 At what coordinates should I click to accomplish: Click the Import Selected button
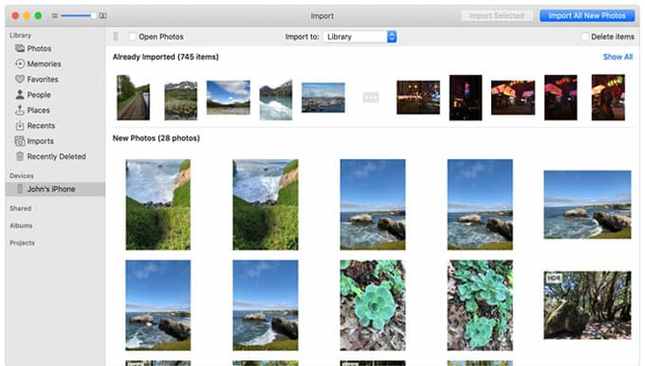(497, 16)
